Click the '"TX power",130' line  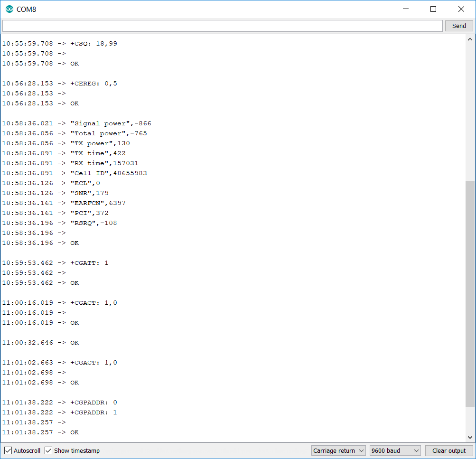(66, 143)
